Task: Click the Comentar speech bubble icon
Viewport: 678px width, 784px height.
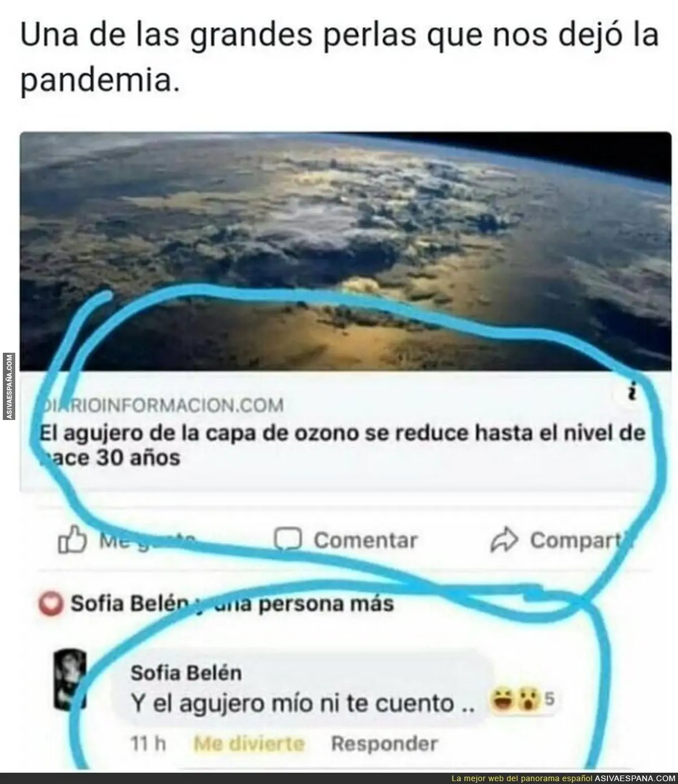Action: (x=288, y=539)
